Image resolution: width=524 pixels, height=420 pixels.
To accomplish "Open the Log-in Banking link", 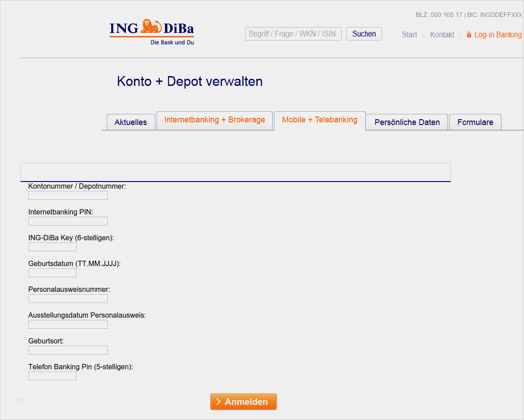I will click(x=498, y=35).
